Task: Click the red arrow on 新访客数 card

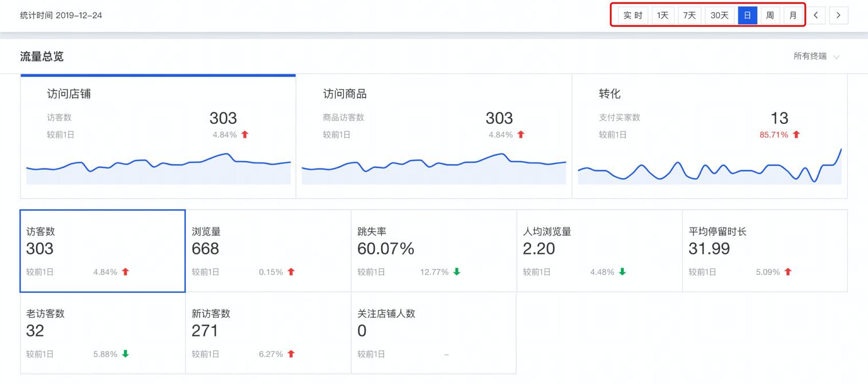Action: tap(292, 354)
